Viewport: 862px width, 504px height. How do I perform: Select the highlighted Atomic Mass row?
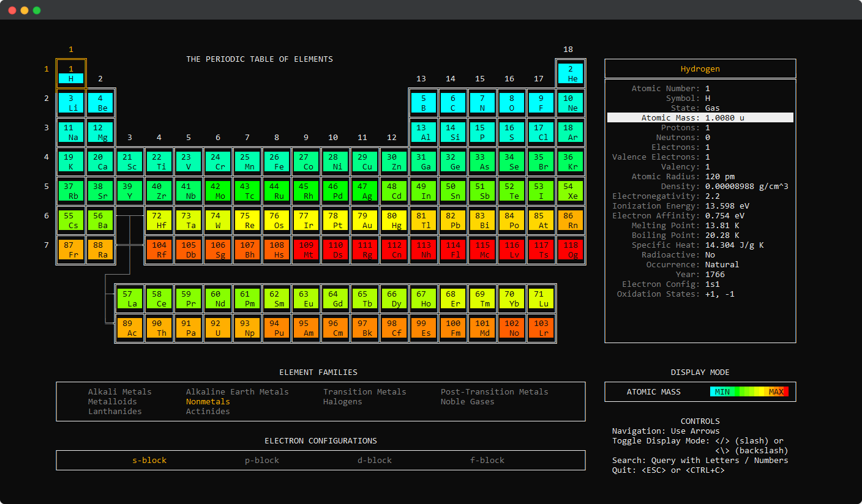pyautogui.click(x=700, y=117)
